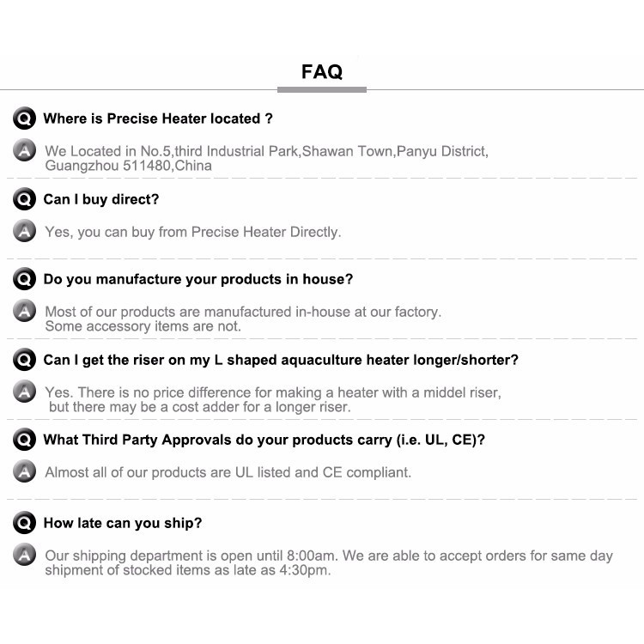
Task: Click the gray underline bar beneath FAQ
Action: [322, 89]
